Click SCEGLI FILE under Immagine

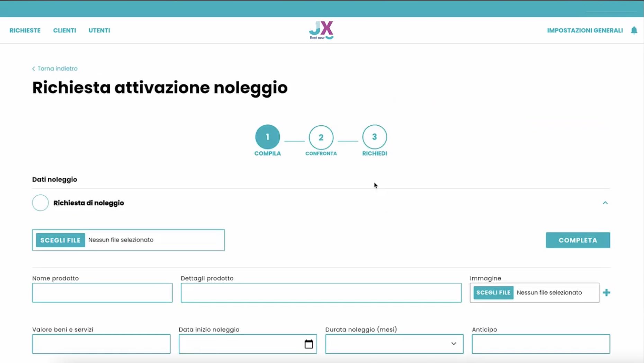[x=493, y=292]
